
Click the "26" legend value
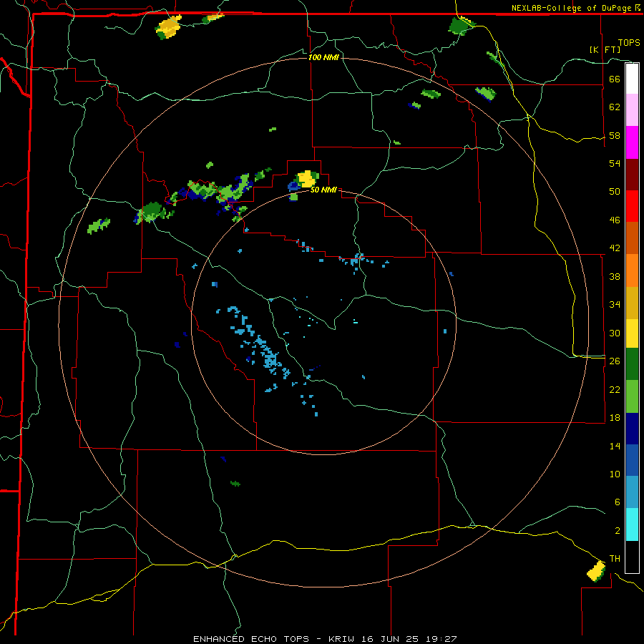tap(615, 361)
